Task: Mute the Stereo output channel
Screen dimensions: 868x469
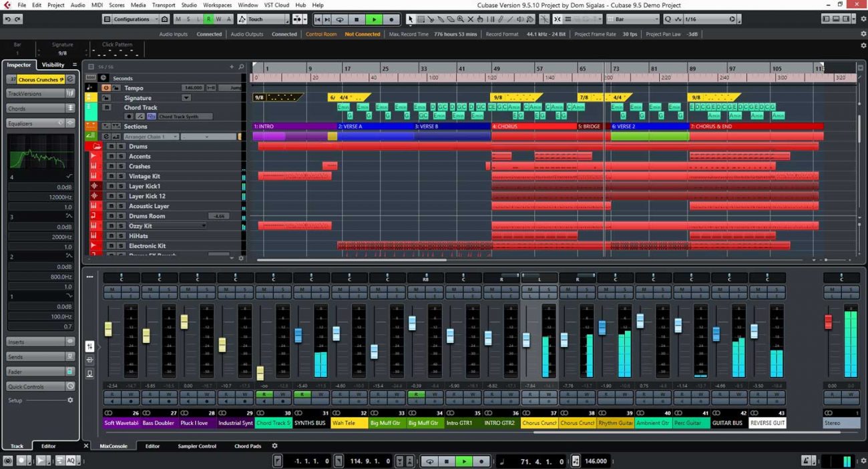Action: (832, 289)
